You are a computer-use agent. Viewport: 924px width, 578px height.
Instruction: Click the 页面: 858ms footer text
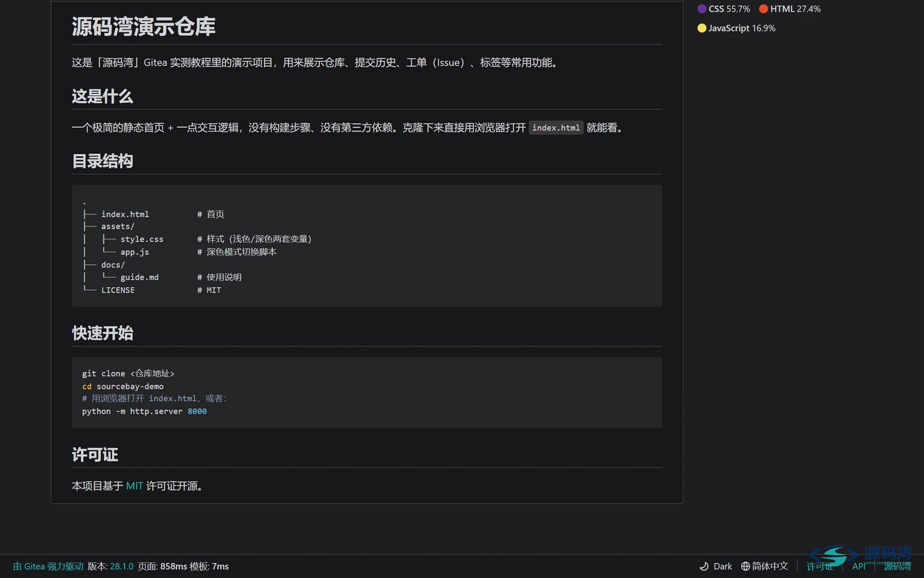(x=162, y=566)
